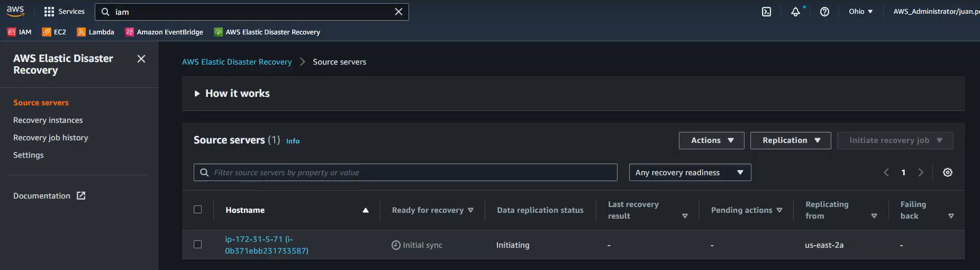
Task: Open the Any recovery readiness filter
Action: 690,173
